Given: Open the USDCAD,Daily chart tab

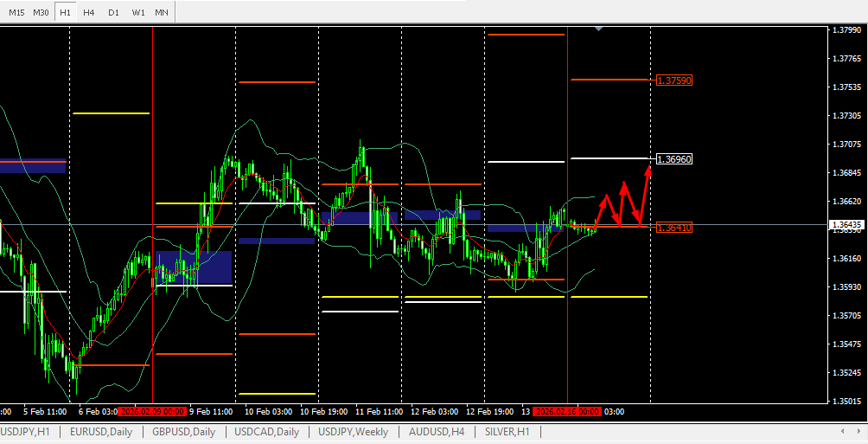Looking at the screenshot, I should (x=266, y=432).
